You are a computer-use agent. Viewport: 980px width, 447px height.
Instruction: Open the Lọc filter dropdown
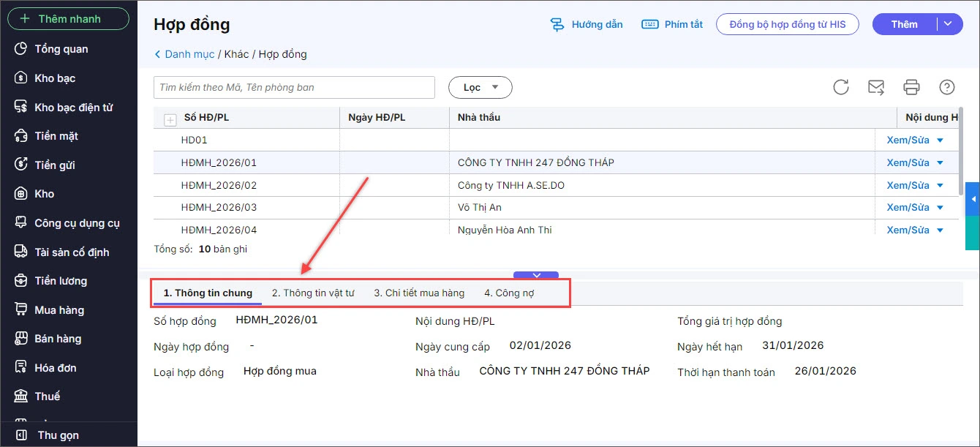[x=480, y=87]
